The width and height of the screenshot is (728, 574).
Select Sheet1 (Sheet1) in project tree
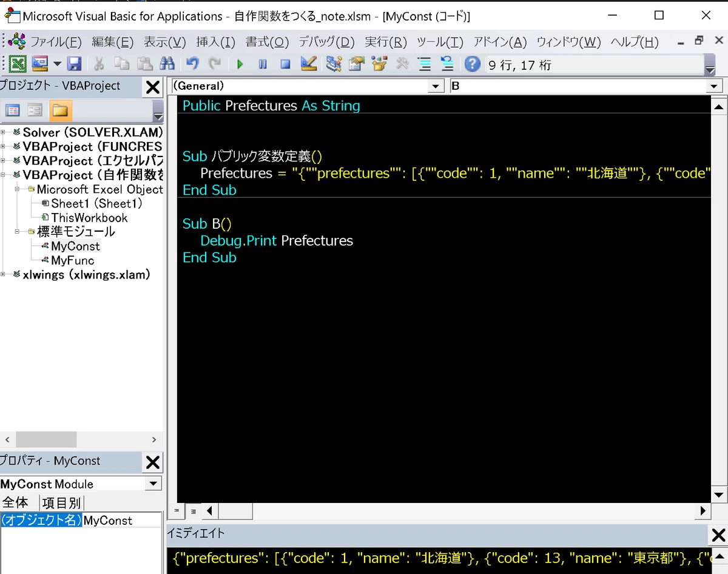(96, 203)
